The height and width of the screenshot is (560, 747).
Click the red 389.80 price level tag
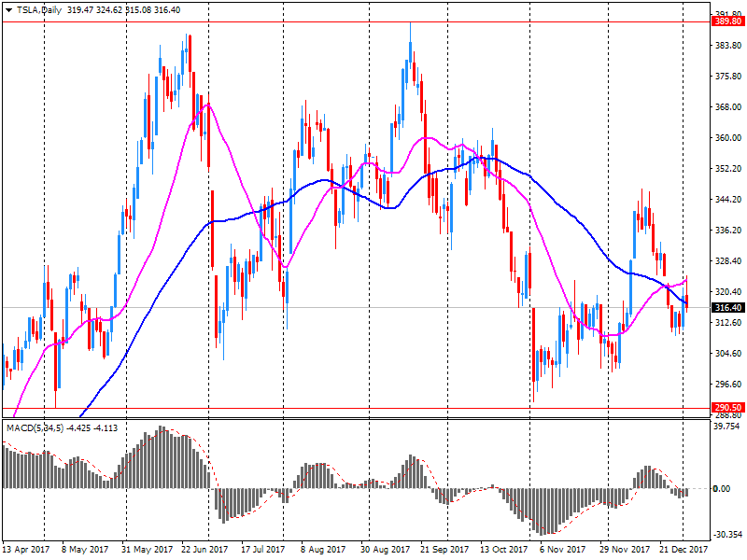pyautogui.click(x=726, y=21)
